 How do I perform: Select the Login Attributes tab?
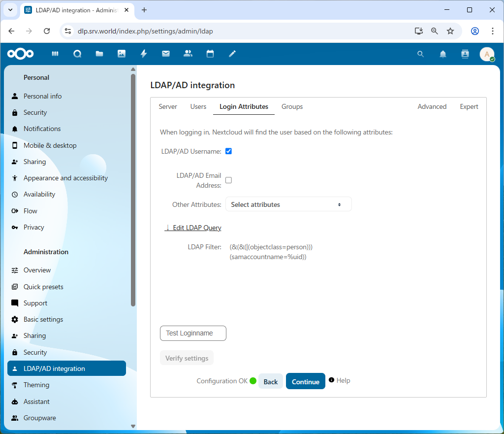tap(244, 106)
